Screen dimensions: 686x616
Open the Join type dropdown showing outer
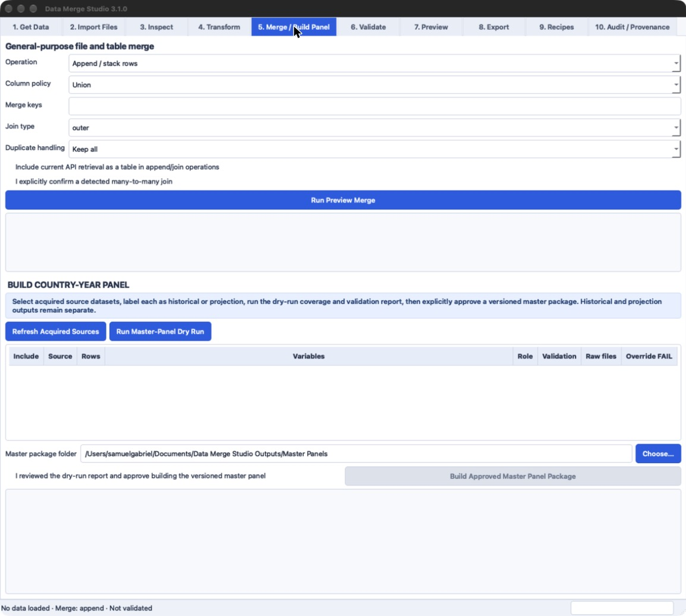[375, 128]
